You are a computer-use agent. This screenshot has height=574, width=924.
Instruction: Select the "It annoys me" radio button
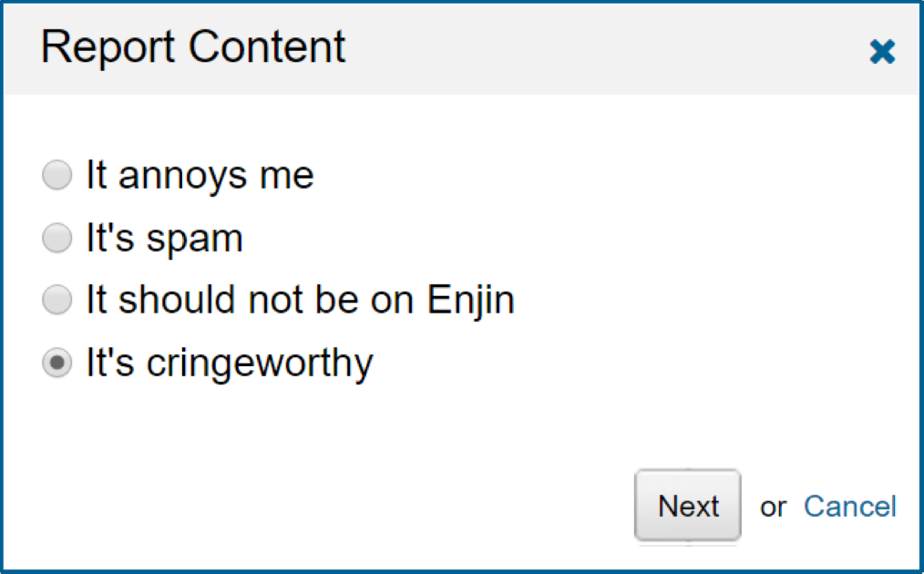click(x=57, y=175)
